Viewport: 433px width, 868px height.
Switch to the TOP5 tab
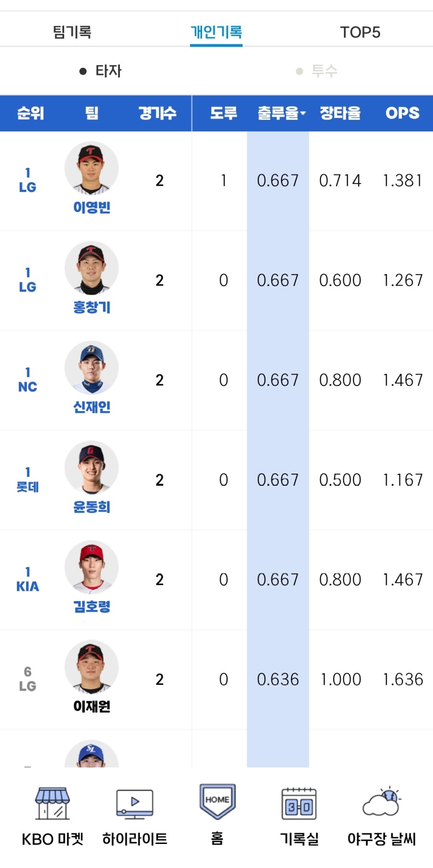pos(360,32)
